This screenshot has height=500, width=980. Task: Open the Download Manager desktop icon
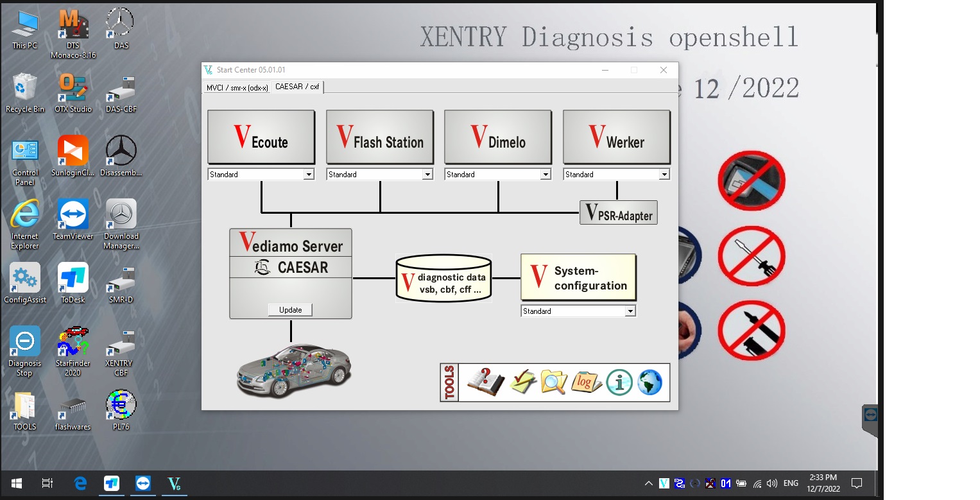(121, 224)
